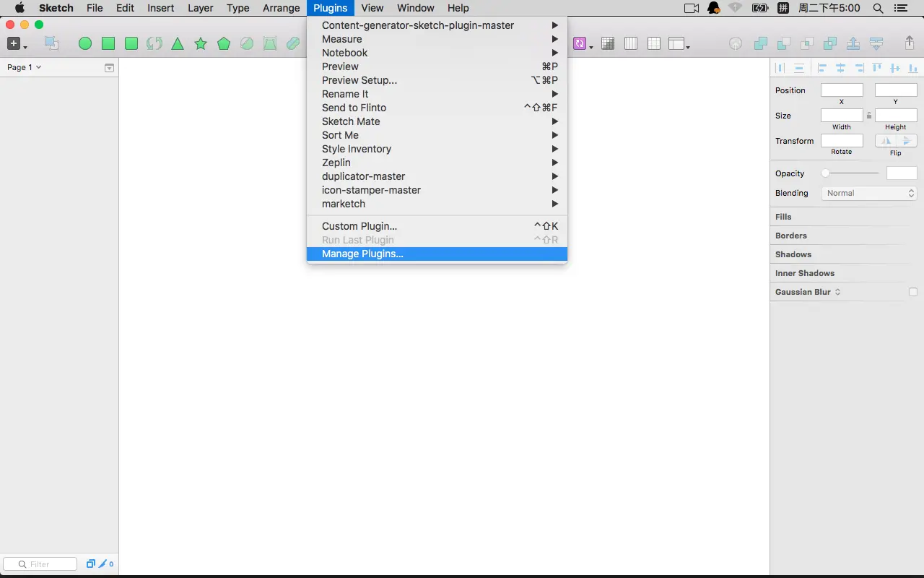The image size is (924, 578).
Task: Select the Polygon pentagon tool
Action: [x=224, y=43]
